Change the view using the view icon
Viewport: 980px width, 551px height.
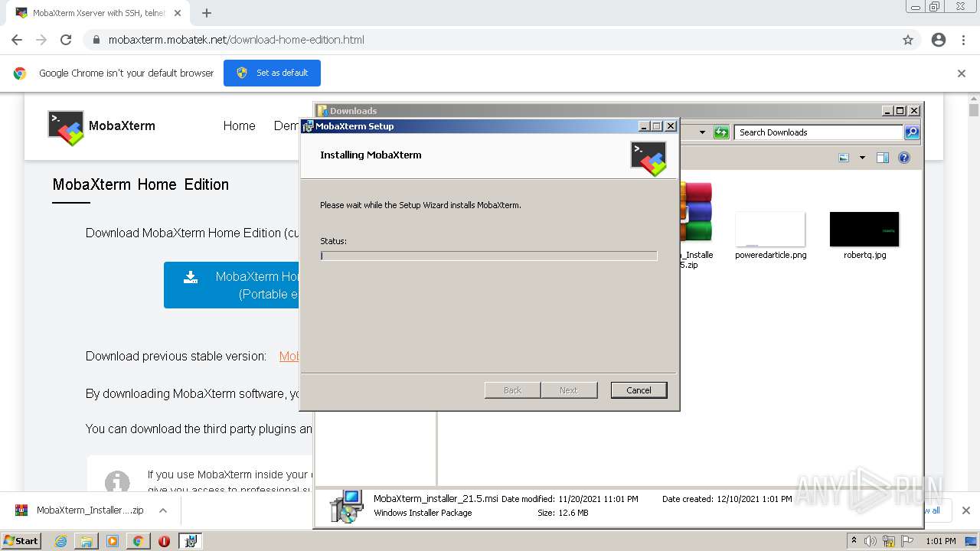point(844,158)
